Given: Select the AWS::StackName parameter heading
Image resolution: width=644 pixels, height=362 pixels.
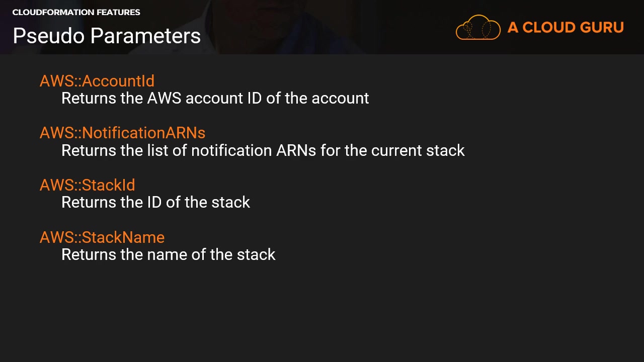Looking at the screenshot, I should point(102,237).
